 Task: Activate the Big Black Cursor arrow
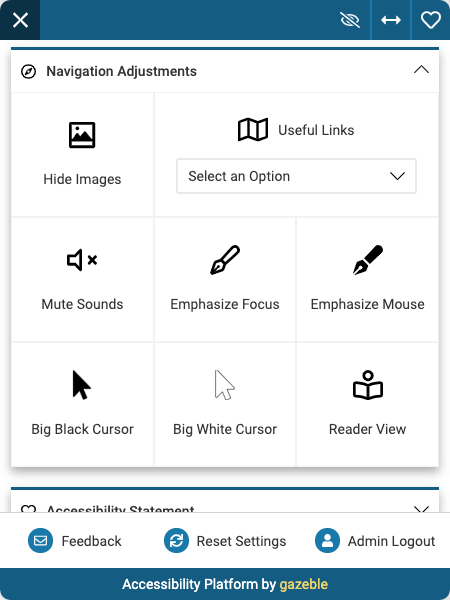(82, 385)
